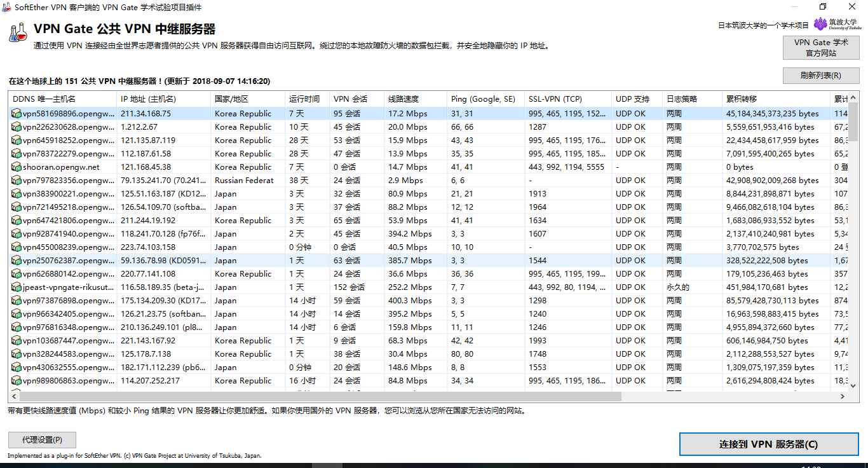Click the horizontal scrollbar thumb
Image resolution: width=868 pixels, height=468 pixels.
coord(319,396)
